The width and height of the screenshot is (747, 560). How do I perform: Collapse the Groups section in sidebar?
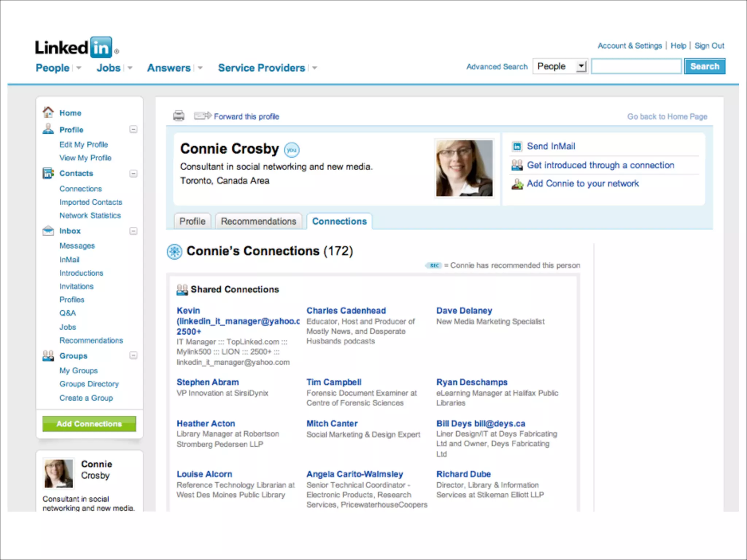click(133, 355)
